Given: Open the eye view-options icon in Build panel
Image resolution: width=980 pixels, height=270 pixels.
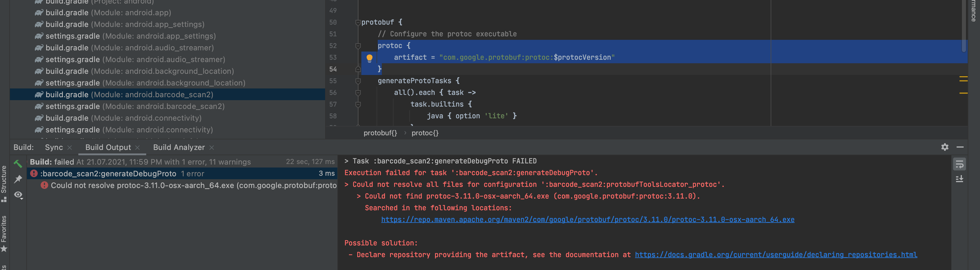Looking at the screenshot, I should point(18,195).
